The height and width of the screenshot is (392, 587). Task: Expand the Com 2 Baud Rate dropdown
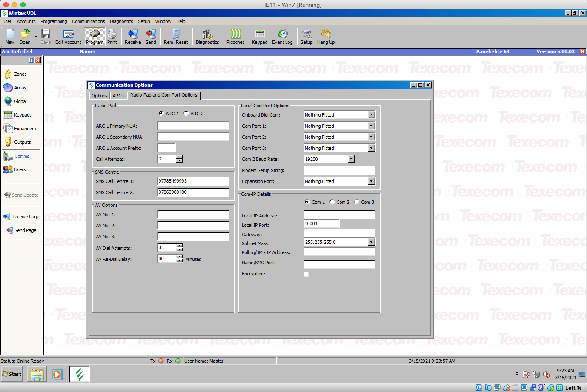(x=351, y=159)
